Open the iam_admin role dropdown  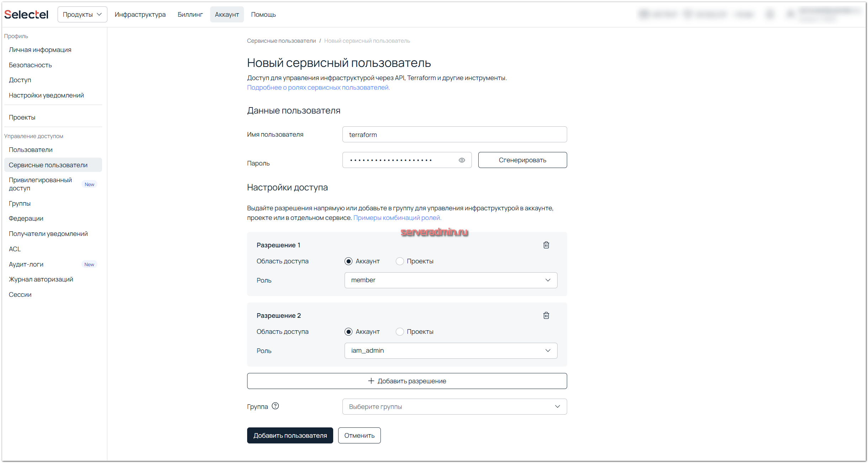point(451,351)
